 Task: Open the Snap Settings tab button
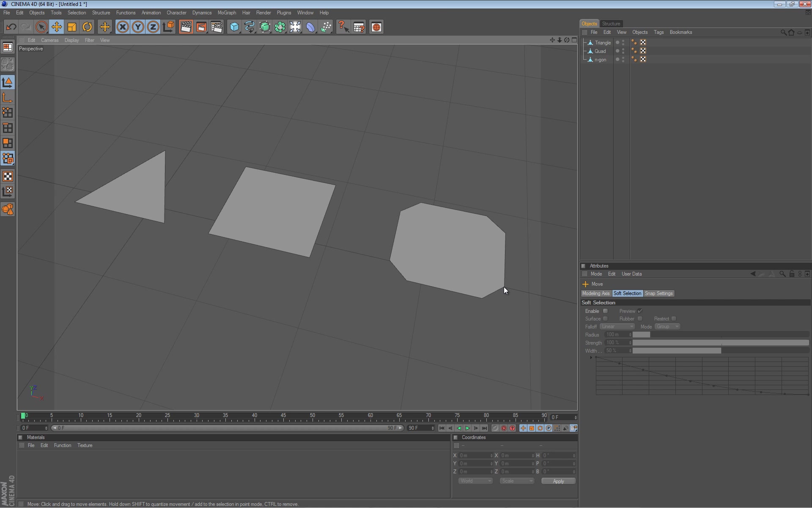(x=658, y=293)
